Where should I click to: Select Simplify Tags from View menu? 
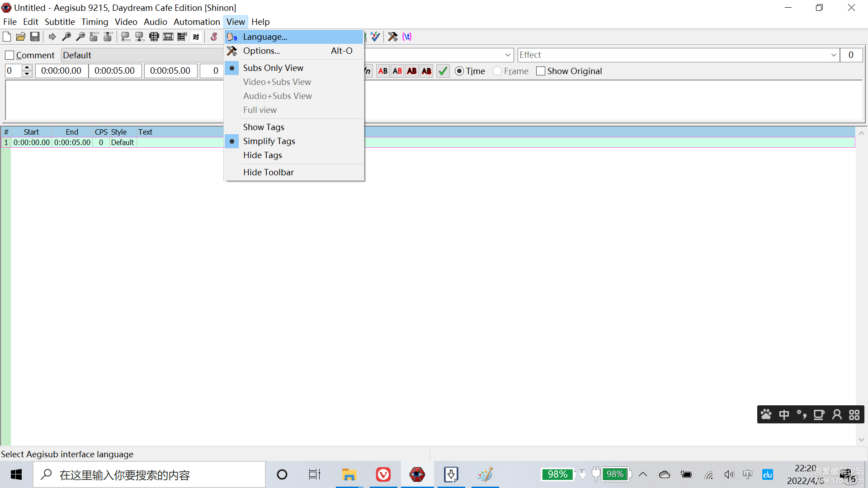(x=269, y=141)
